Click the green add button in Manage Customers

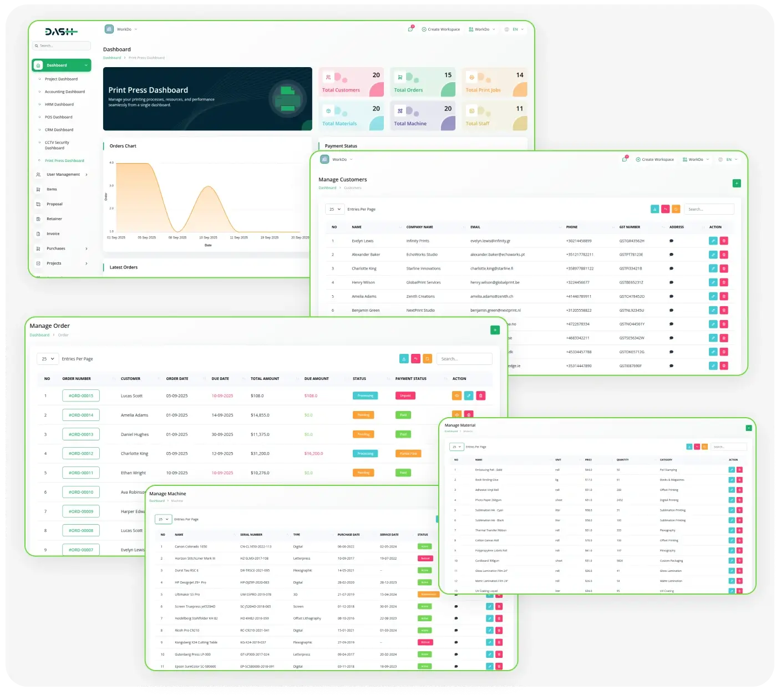[x=737, y=183]
